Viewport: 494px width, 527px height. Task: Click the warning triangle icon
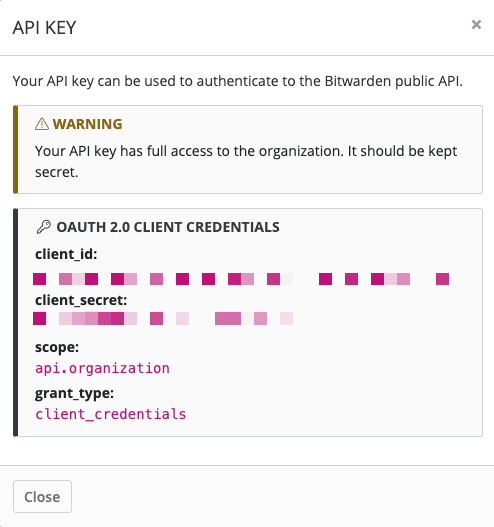point(42,124)
